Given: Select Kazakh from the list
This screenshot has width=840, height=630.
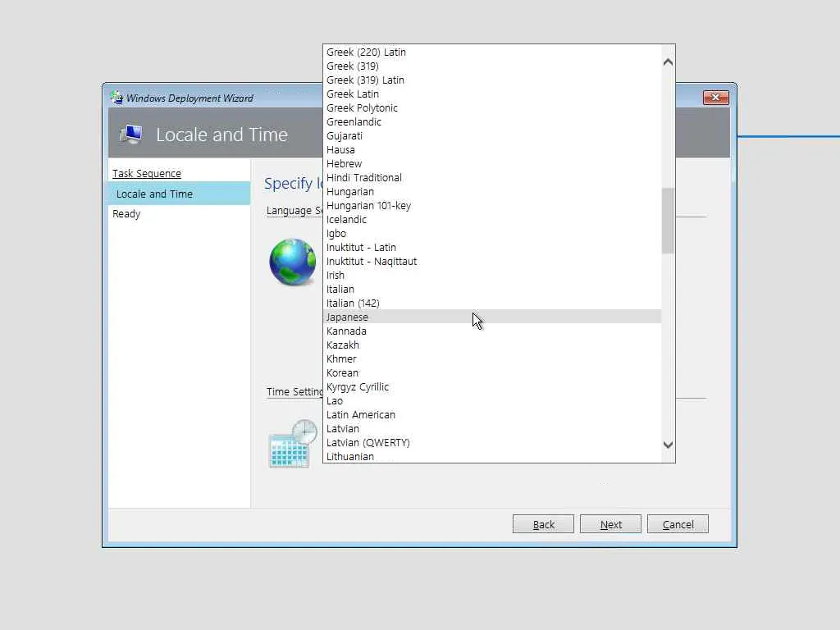Looking at the screenshot, I should point(492,345).
